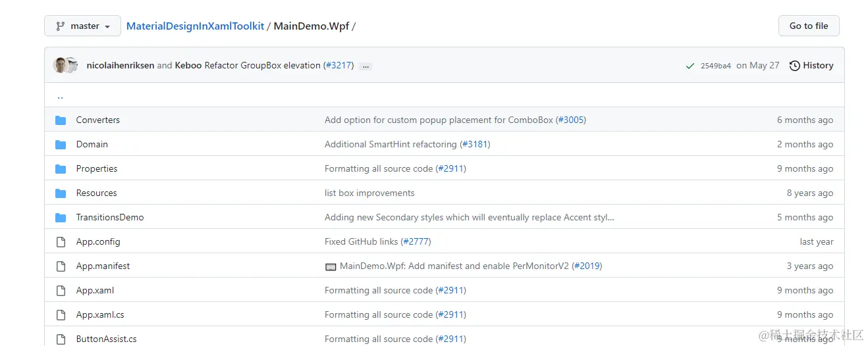Image resolution: width=868 pixels, height=346 pixels.
Task: Expand the commit message ellipsis
Action: pyautogui.click(x=366, y=66)
